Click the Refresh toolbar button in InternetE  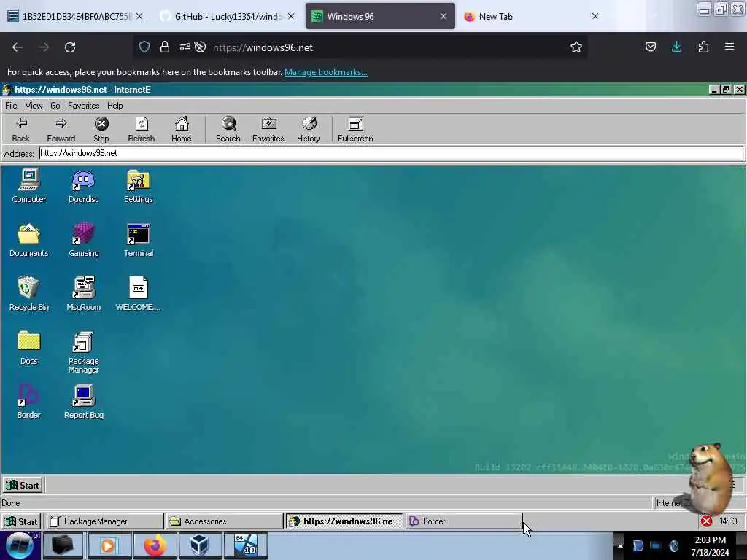coord(141,130)
